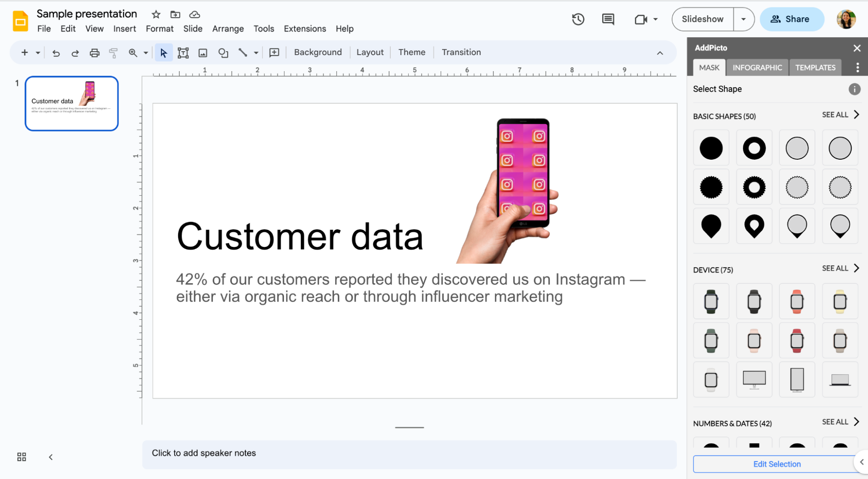Select the tablet device shape icon
868x479 pixels.
[798, 379]
